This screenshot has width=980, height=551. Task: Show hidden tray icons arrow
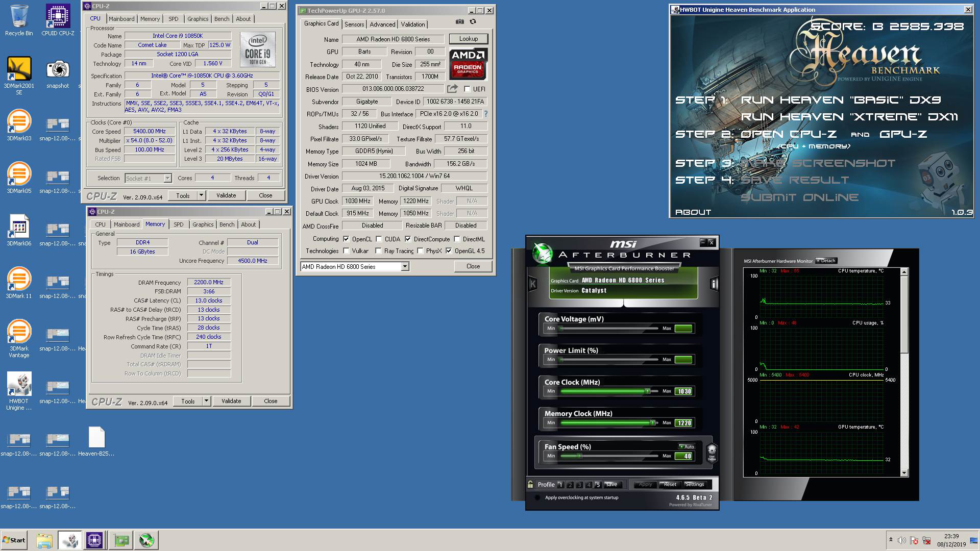891,540
